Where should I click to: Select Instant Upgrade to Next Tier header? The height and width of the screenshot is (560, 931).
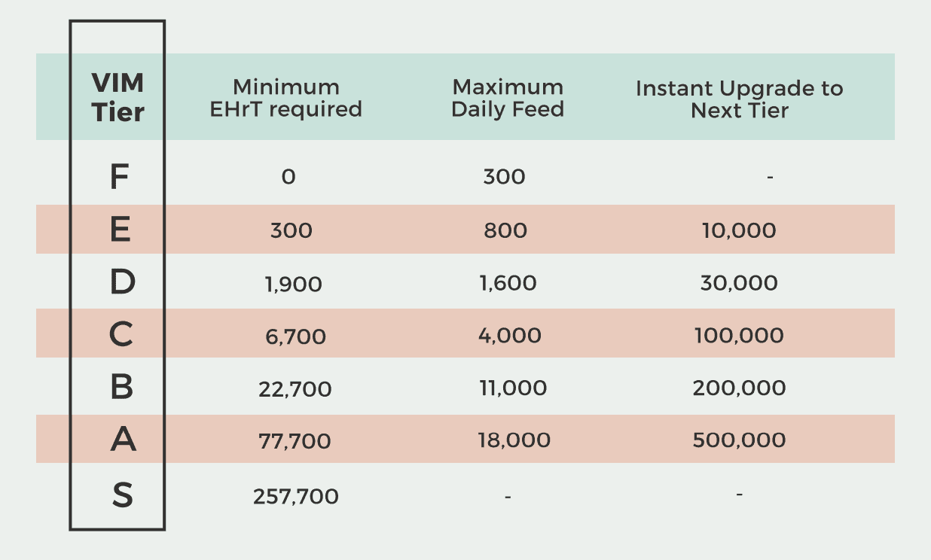pos(739,99)
